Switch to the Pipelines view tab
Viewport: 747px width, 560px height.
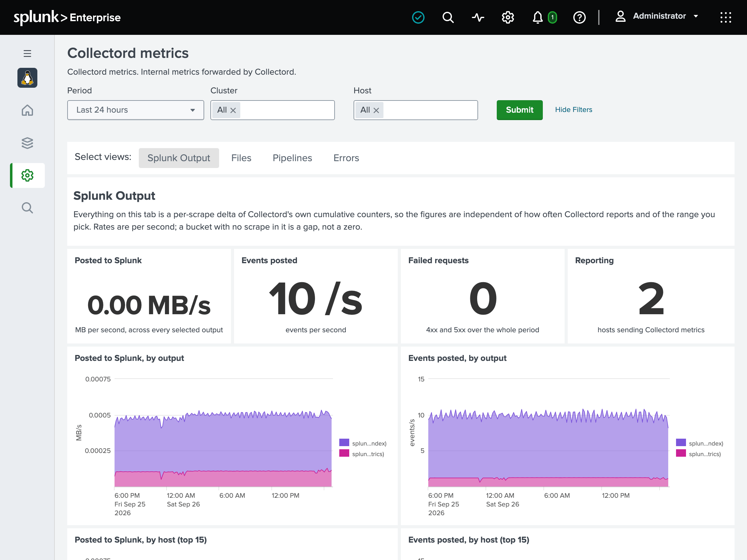[292, 158]
